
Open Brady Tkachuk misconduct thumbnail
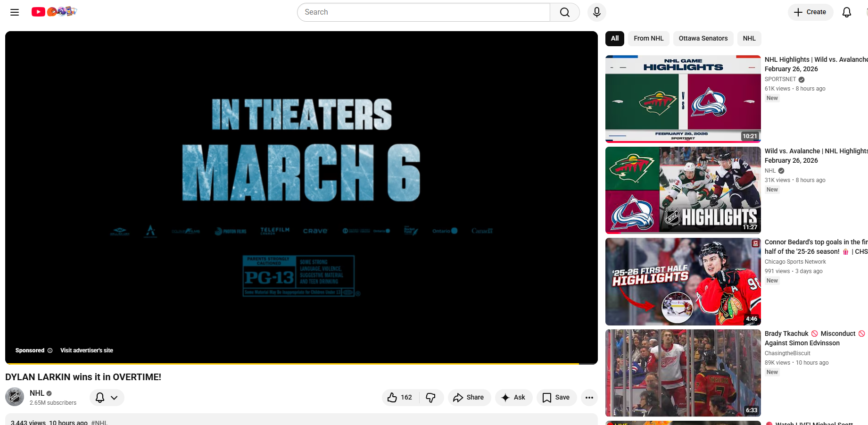click(x=683, y=373)
